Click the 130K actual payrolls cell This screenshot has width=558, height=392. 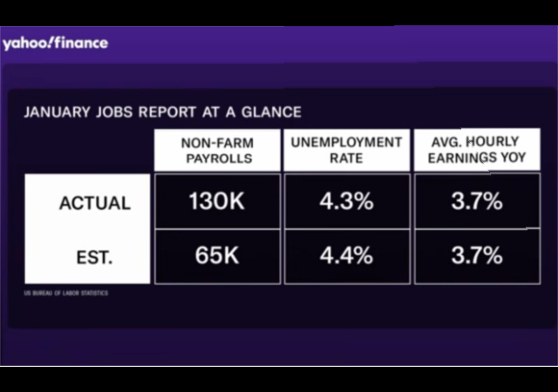217,201
